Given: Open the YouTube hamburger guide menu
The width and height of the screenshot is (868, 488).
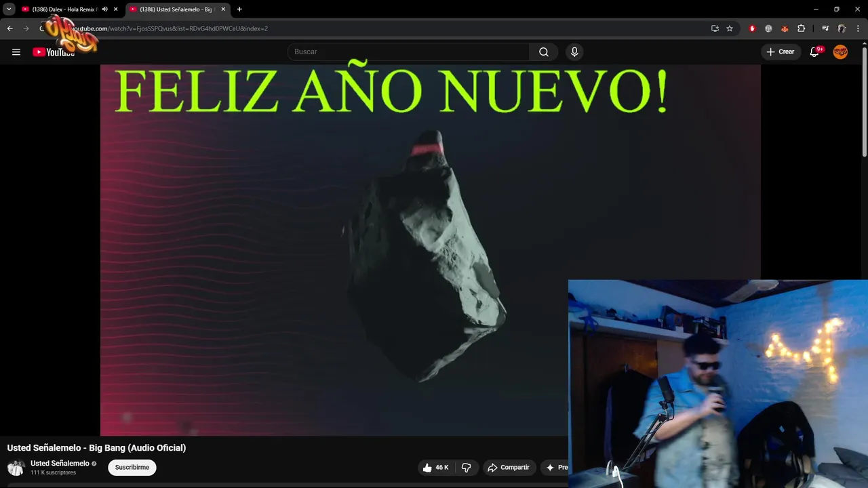Looking at the screenshot, I should pyautogui.click(x=16, y=52).
